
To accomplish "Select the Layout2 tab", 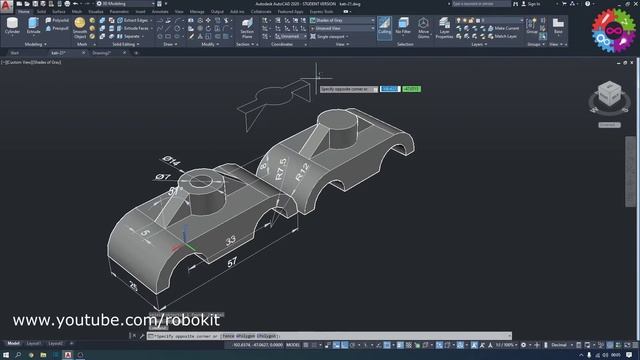I will point(56,343).
